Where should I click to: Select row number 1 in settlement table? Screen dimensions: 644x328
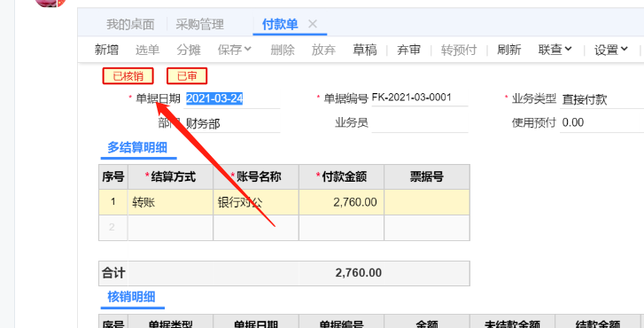(x=113, y=202)
